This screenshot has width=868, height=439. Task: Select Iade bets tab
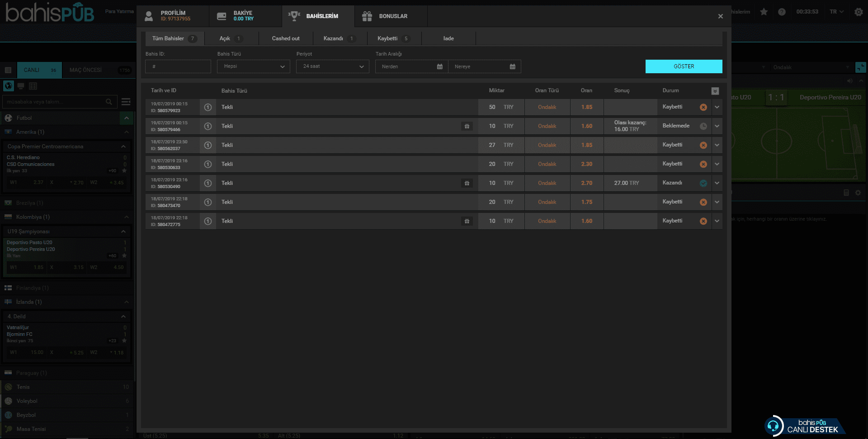coord(448,38)
